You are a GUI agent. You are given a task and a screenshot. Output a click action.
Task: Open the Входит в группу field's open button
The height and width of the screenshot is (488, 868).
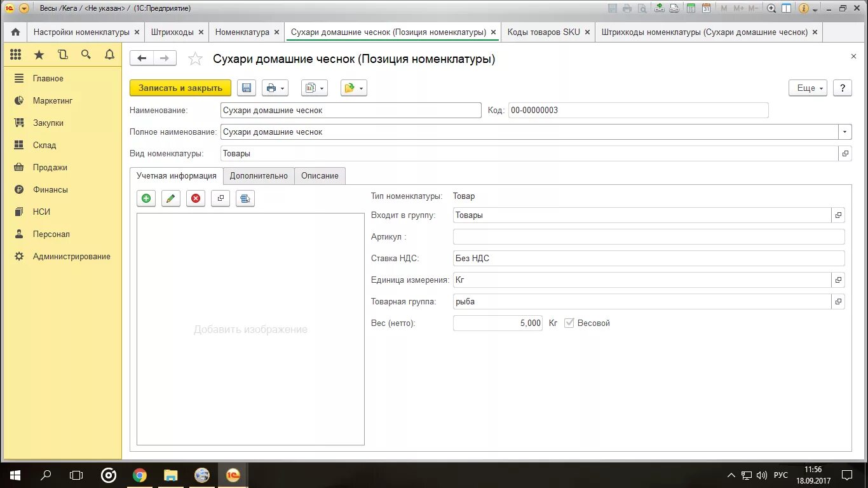(838, 215)
